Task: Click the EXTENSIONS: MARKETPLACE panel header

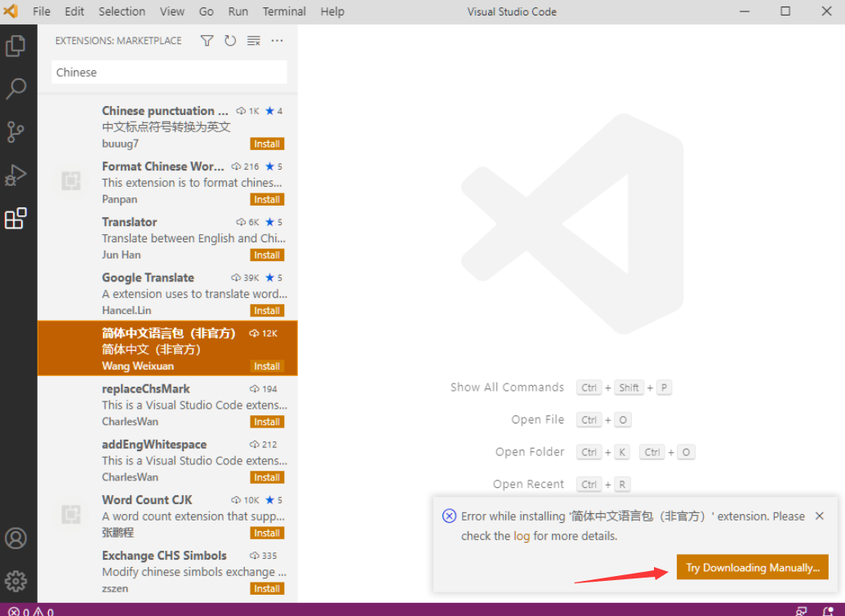Action: (118, 40)
